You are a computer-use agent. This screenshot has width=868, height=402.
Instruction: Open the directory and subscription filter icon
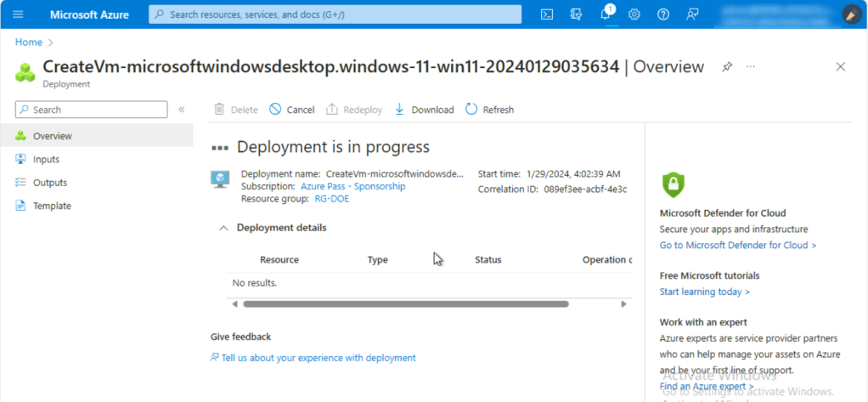[x=577, y=14]
